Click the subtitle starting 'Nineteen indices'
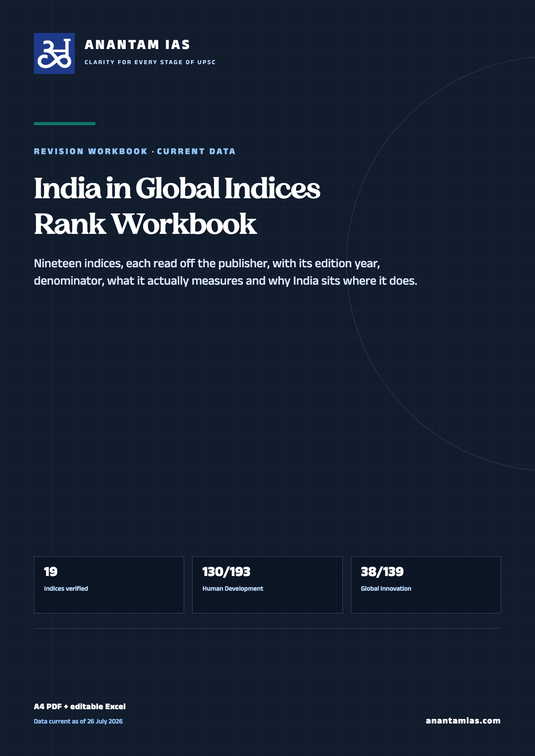Viewport: 535px width, 756px height. pos(207,264)
